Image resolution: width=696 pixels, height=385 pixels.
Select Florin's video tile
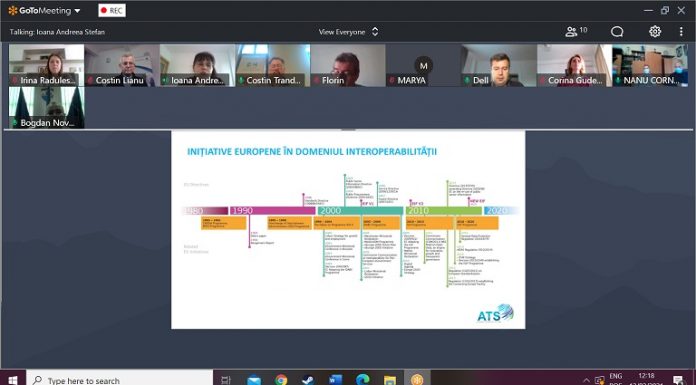click(348, 65)
